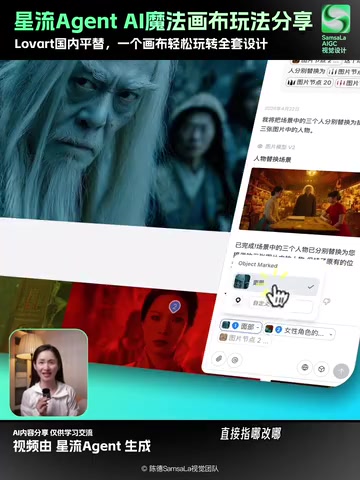Click the @ mention icon in chat input
360x480 pixels.
tap(235, 360)
